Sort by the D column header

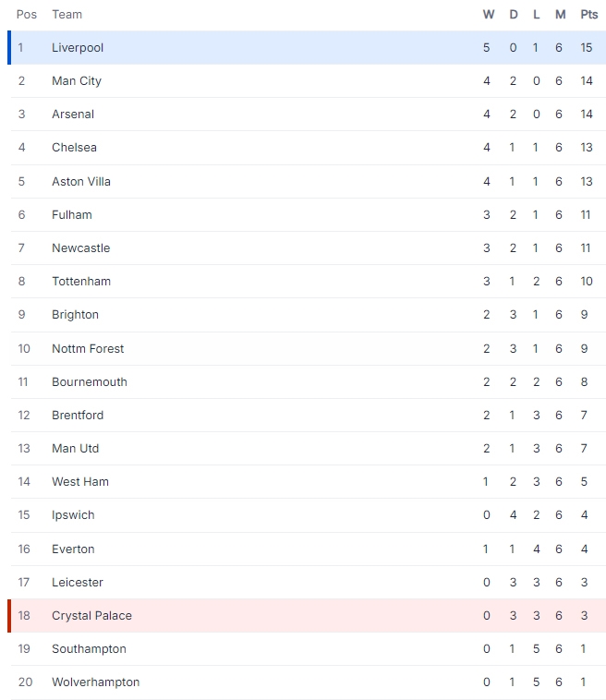pyautogui.click(x=514, y=14)
